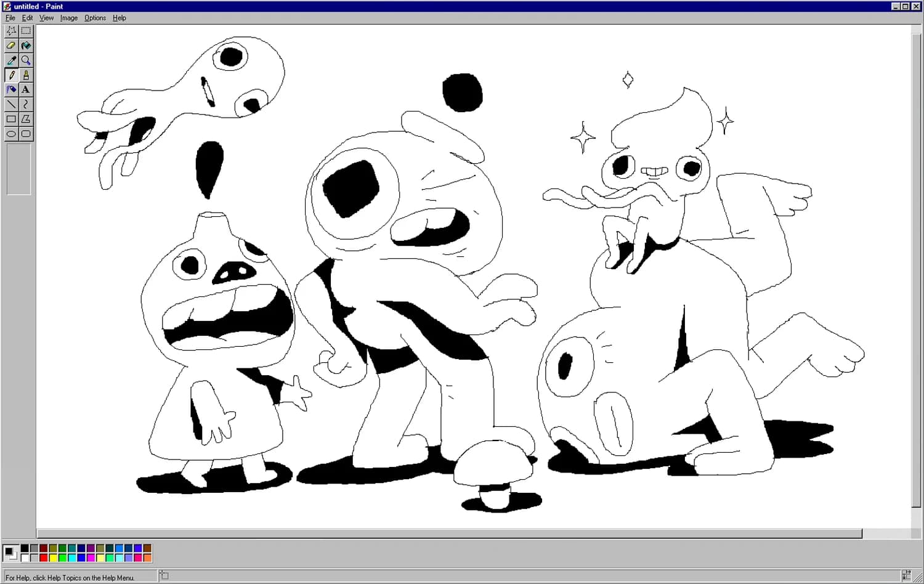Pick the hot pink color swatch

[138, 558]
